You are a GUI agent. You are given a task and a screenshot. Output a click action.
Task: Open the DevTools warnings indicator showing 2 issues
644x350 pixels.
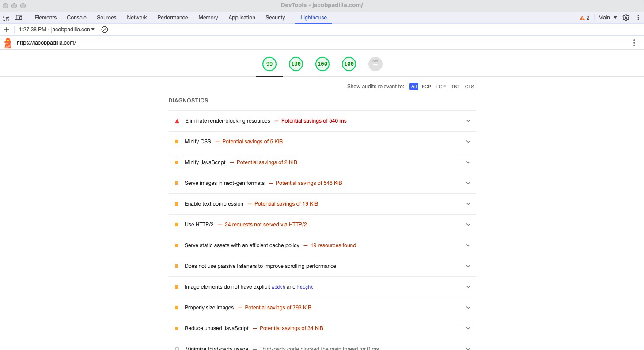point(584,18)
